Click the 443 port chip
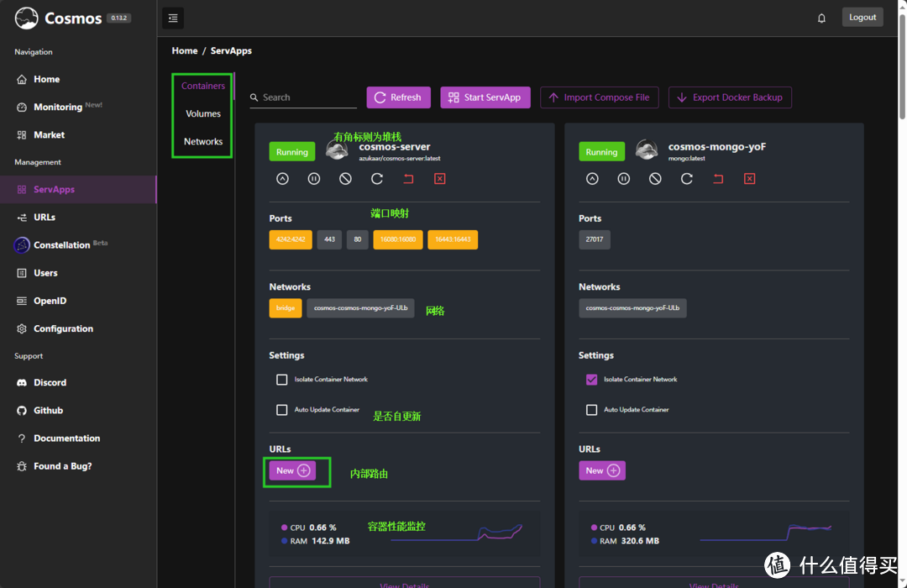This screenshot has height=588, width=907. pyautogui.click(x=329, y=239)
